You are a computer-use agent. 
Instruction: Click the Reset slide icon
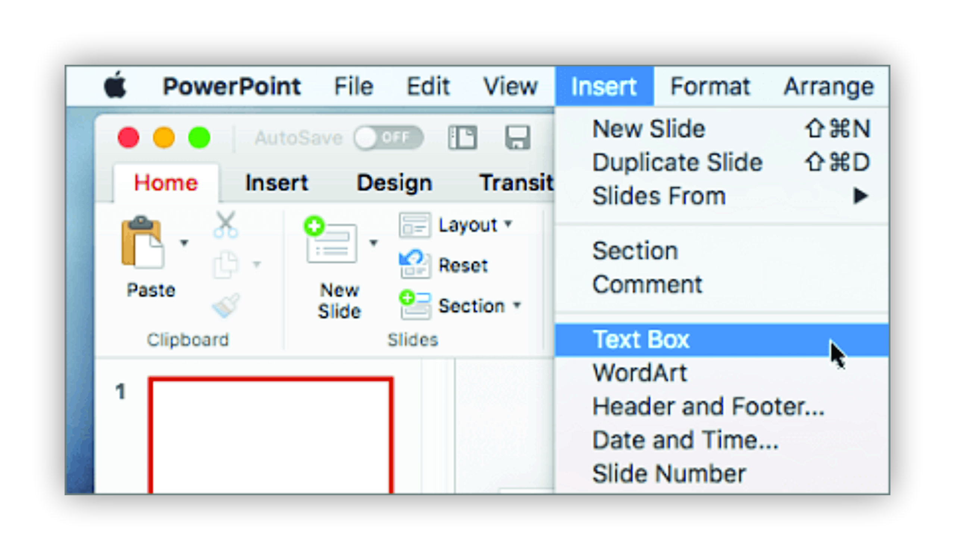pos(414,265)
